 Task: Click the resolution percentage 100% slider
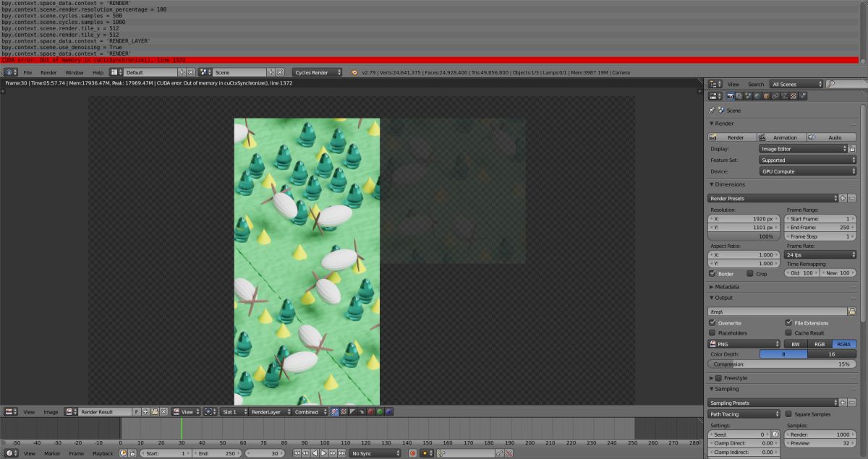(744, 236)
